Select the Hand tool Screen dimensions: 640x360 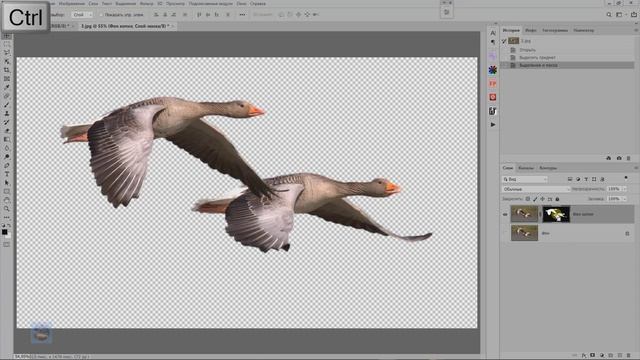[x=7, y=200]
